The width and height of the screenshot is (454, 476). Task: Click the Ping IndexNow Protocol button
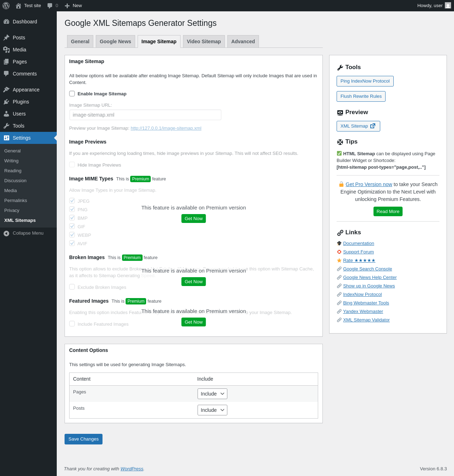(x=365, y=81)
